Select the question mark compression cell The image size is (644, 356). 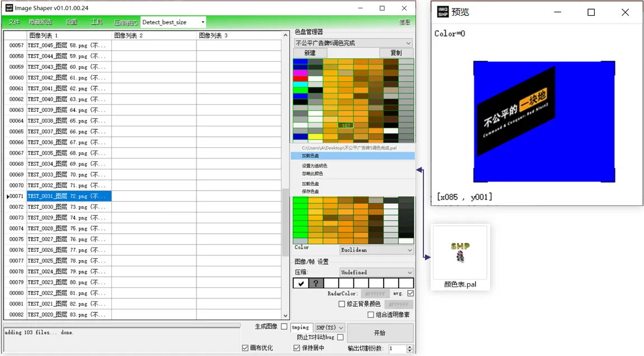(x=316, y=283)
